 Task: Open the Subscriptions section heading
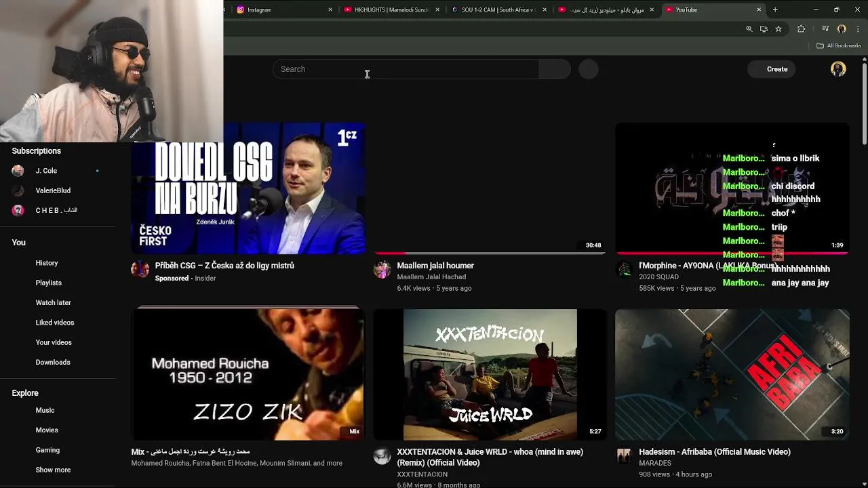(37, 151)
